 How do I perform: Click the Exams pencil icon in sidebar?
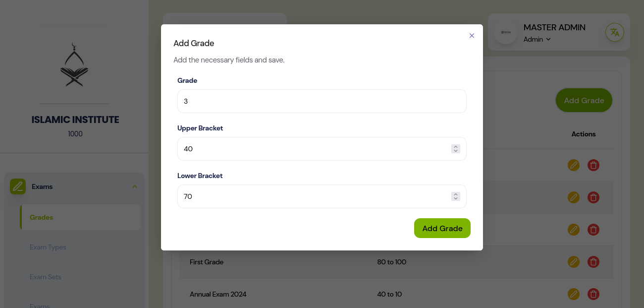click(x=18, y=186)
